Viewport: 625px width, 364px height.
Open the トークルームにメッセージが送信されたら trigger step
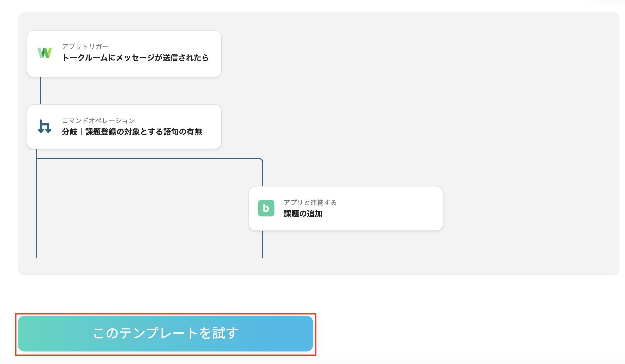[x=135, y=58]
